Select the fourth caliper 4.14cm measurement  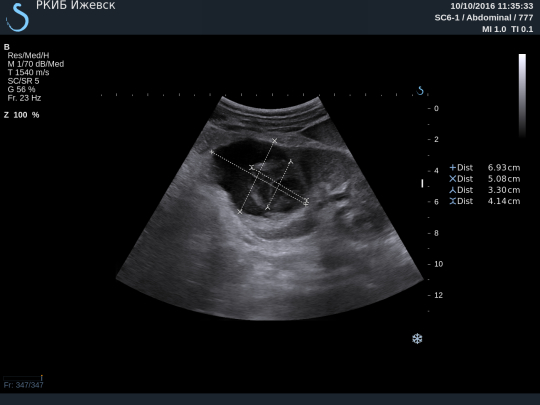[485, 201]
